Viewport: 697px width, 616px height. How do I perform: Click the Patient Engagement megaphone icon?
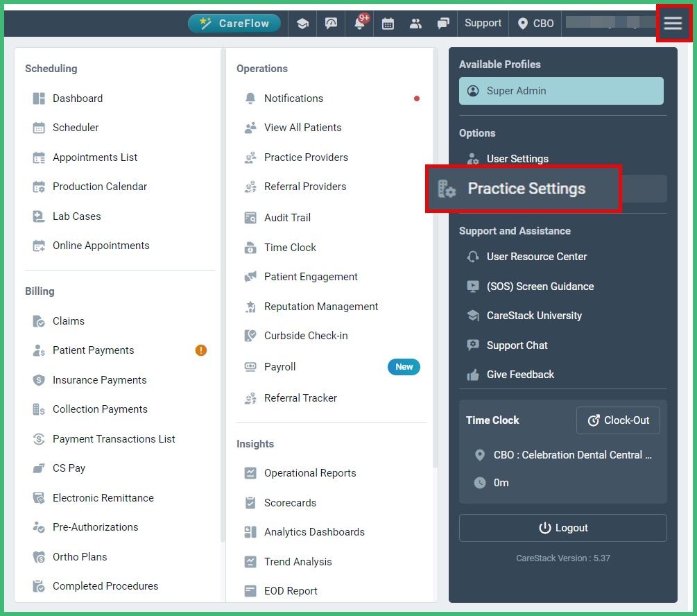coord(250,277)
